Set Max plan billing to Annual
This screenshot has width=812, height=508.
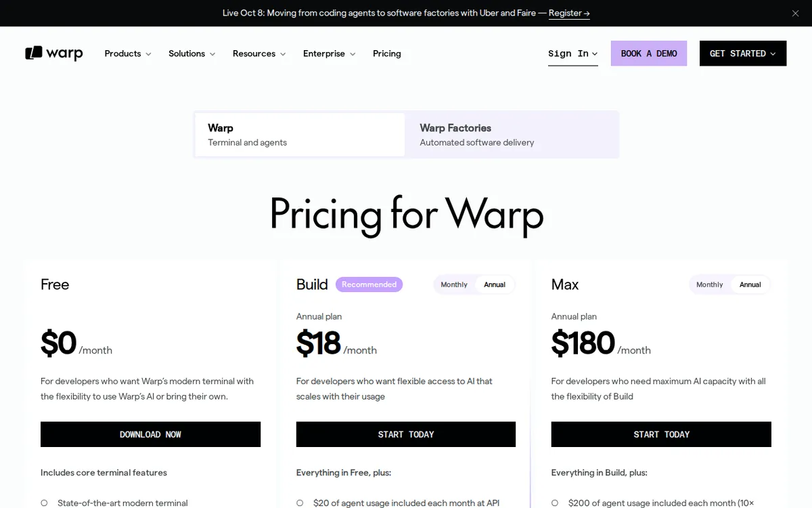pos(750,284)
